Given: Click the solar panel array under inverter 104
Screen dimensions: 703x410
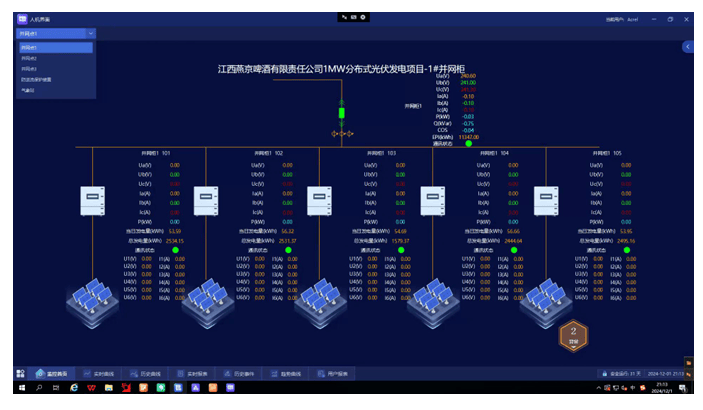Looking at the screenshot, I should point(433,303).
